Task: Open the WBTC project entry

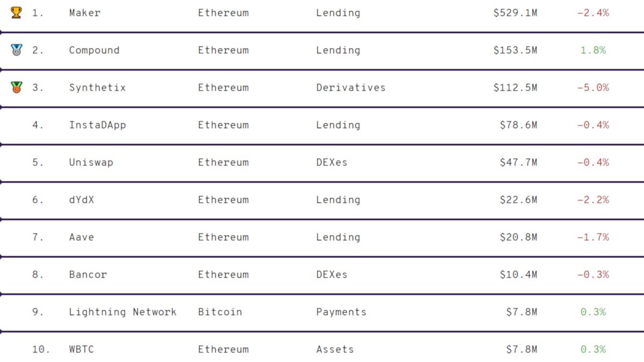Action: [82, 349]
